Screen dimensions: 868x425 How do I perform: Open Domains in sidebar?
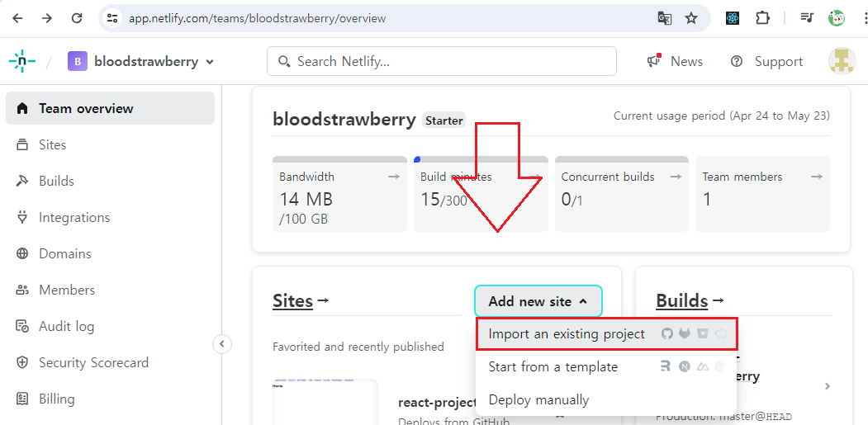[x=110, y=254]
